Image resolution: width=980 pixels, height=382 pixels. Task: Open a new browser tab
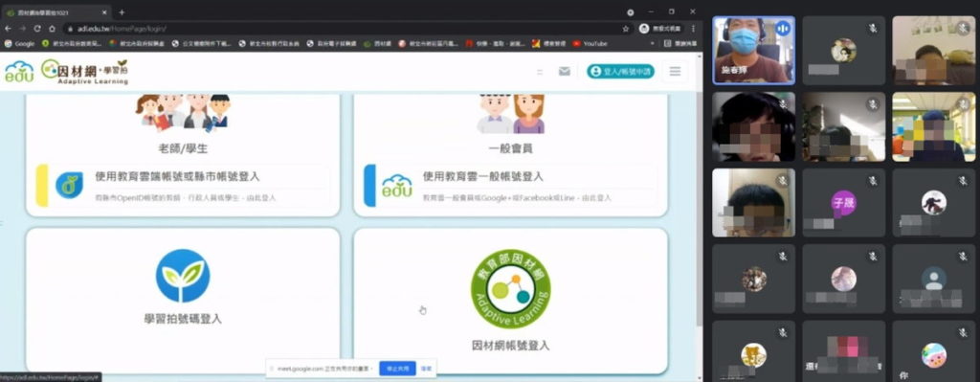[122, 12]
